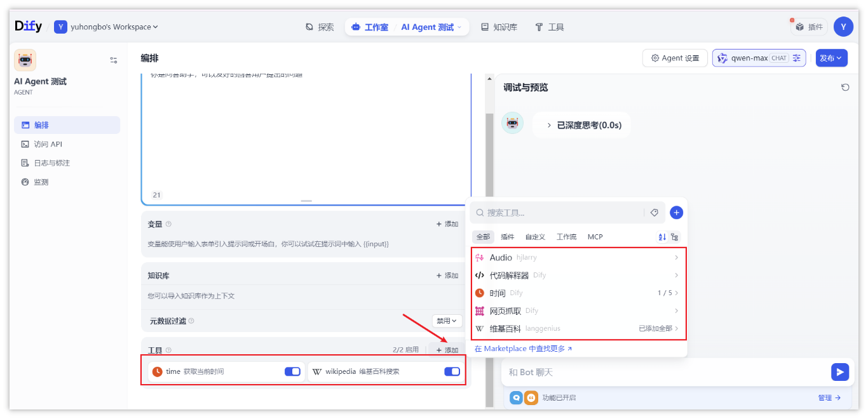Click the Audio tool pink icon

480,258
